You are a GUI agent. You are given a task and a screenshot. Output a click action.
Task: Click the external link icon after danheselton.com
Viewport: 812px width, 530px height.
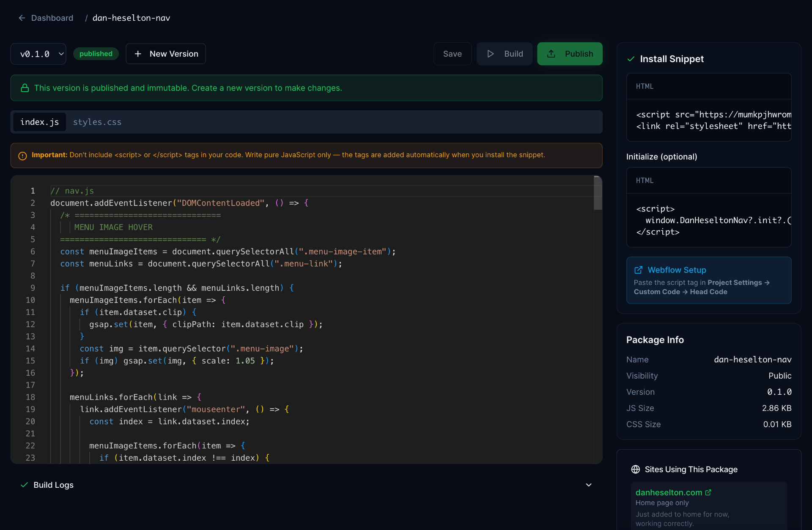708,492
